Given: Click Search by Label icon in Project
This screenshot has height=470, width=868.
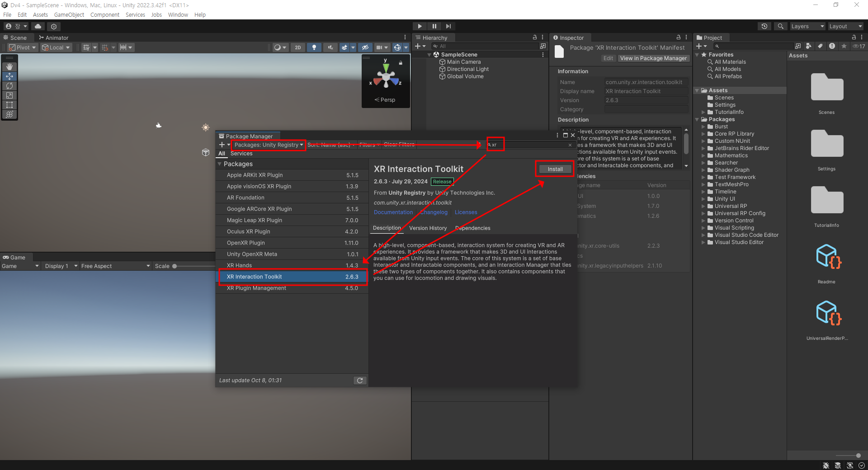Looking at the screenshot, I should pos(820,46).
